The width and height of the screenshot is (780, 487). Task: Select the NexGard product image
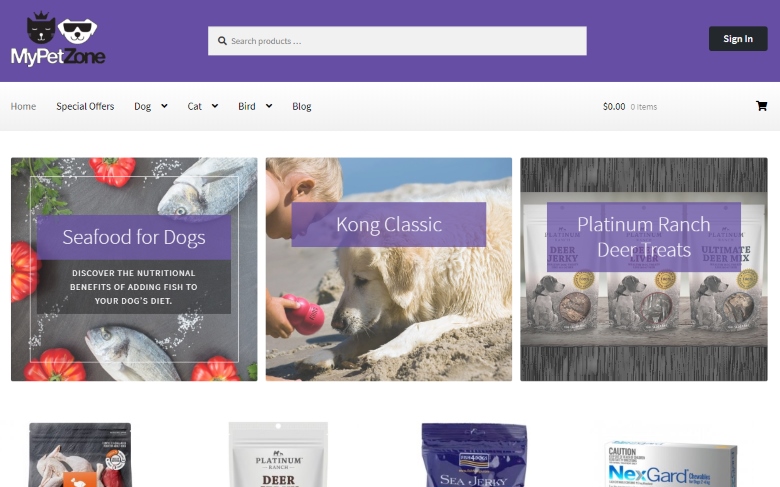670,464
